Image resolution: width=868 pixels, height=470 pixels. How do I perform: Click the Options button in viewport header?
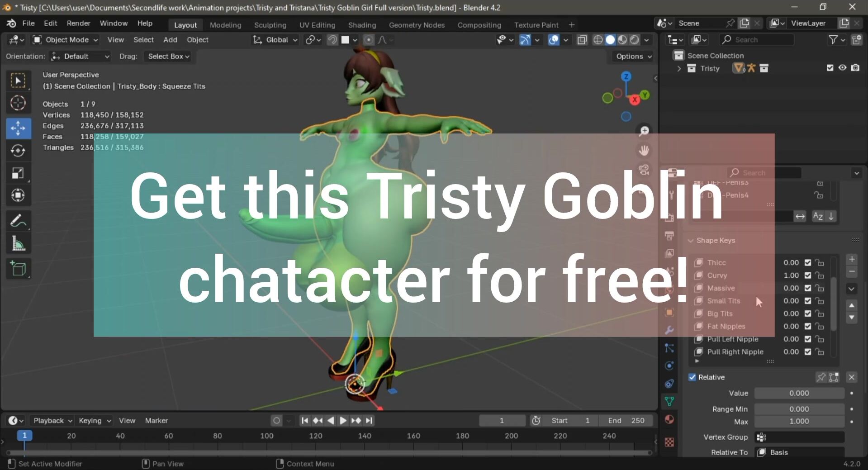(633, 57)
